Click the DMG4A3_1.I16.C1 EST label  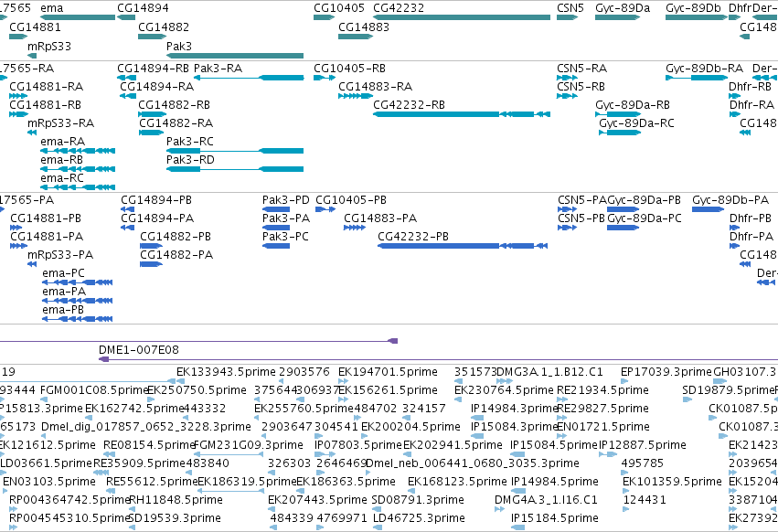(x=546, y=499)
